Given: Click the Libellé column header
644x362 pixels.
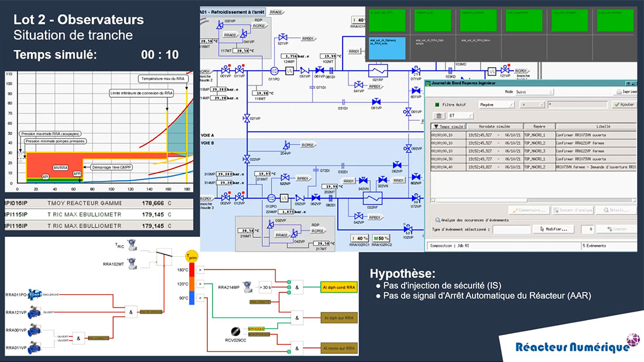Looking at the screenshot, I should 596,126.
